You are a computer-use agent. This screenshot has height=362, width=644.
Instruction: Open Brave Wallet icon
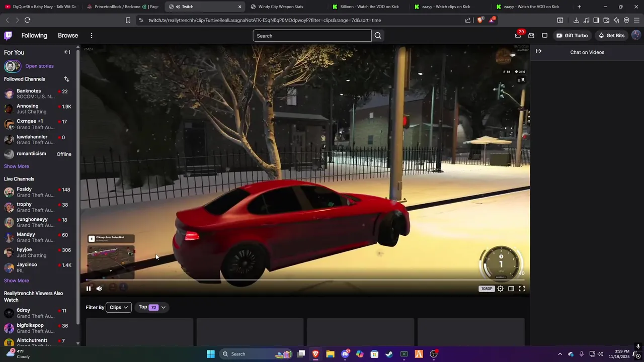606,20
